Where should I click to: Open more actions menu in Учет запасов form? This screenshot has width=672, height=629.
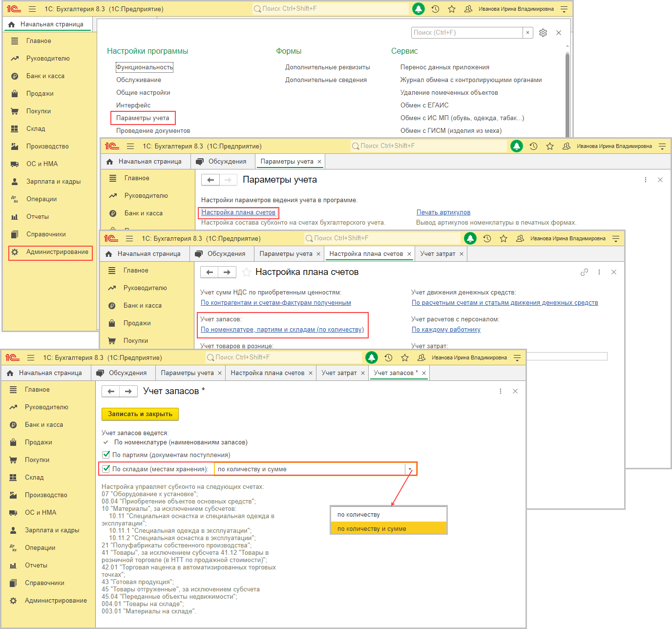click(501, 392)
